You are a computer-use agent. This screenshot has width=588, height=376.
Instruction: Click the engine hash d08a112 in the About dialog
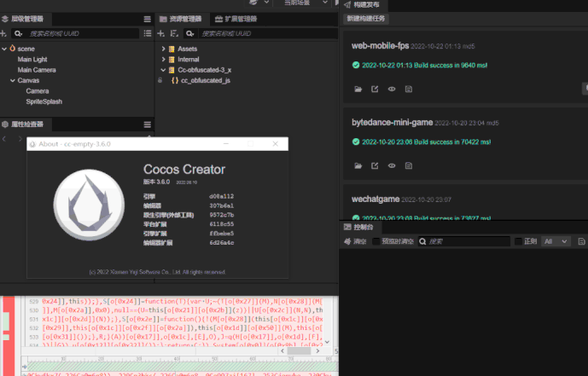coord(221,196)
